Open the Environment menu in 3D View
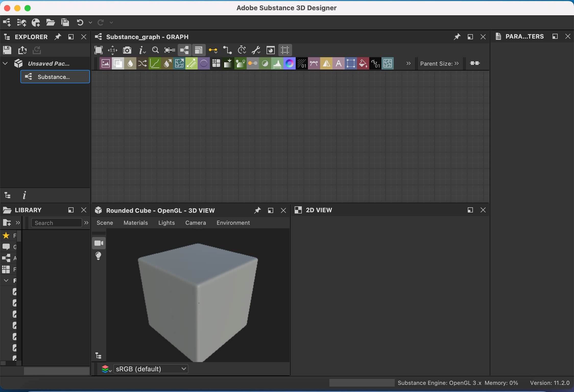 coord(233,223)
